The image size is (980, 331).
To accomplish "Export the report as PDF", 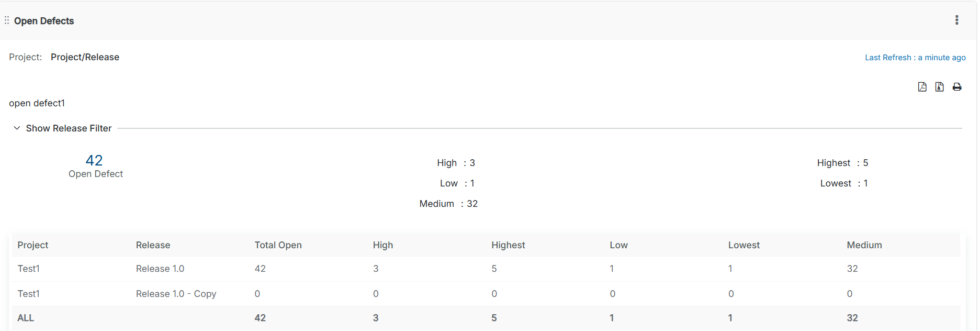I will pyautogui.click(x=922, y=87).
